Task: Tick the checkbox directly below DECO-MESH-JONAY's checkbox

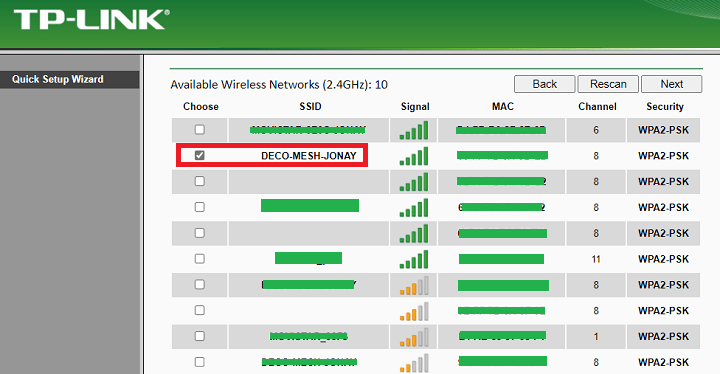Action: 199,181
